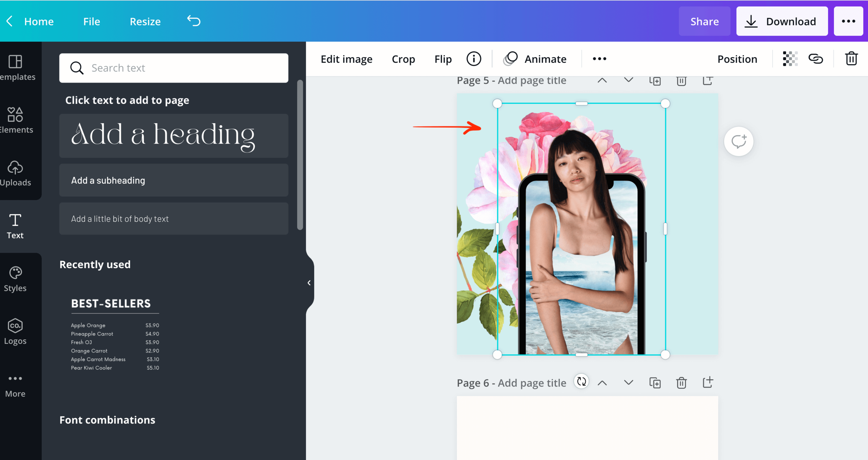Screen dimensions: 868x460
Task: Click inside the Search text field
Action: click(x=174, y=68)
